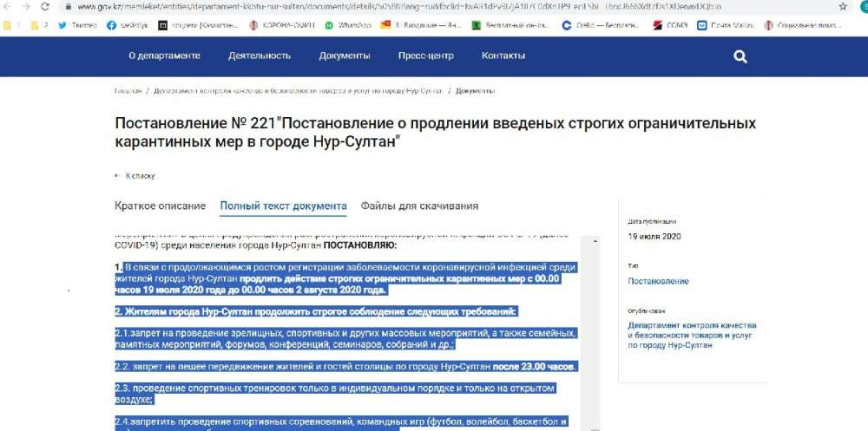
Task: Reload the page using the refresh icon
Action: click(45, 6)
